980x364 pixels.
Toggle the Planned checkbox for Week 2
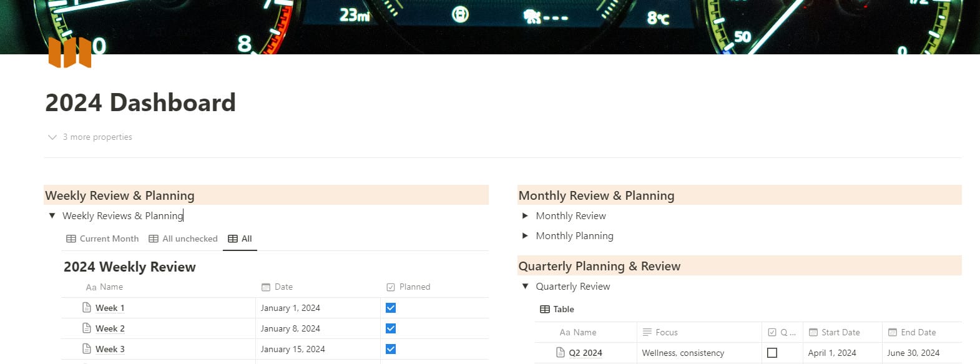click(391, 328)
